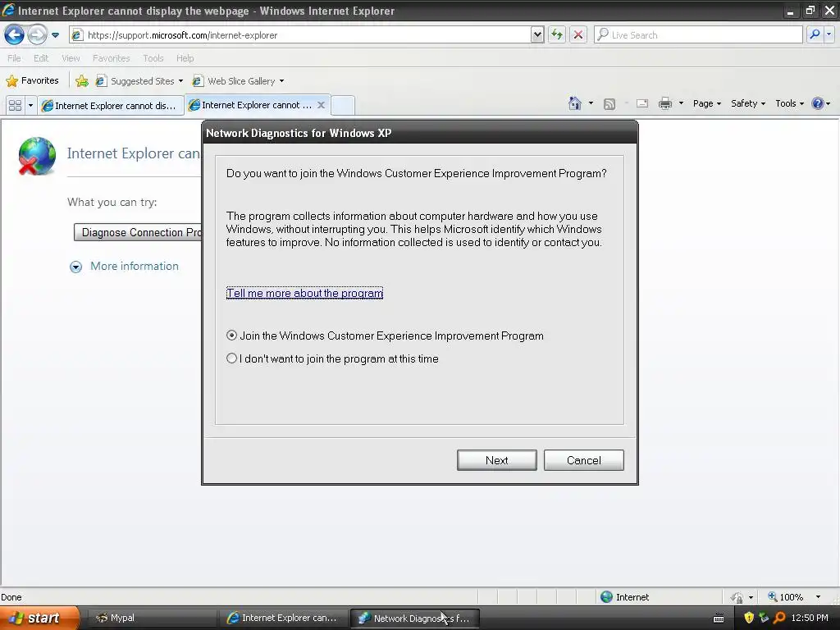The height and width of the screenshot is (630, 840).
Task: Click the Back navigation arrow
Action: coord(14,35)
